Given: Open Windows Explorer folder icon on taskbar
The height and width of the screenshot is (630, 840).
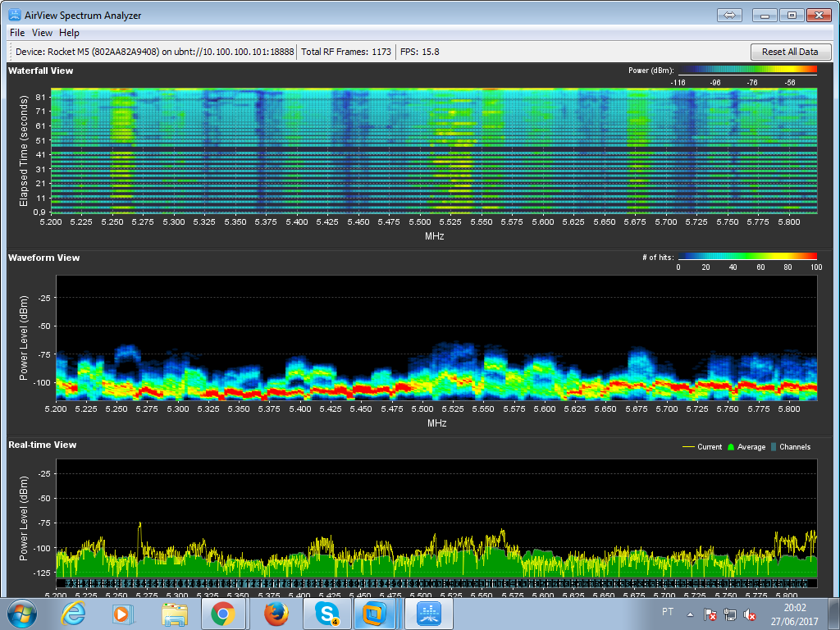Looking at the screenshot, I should [x=174, y=614].
